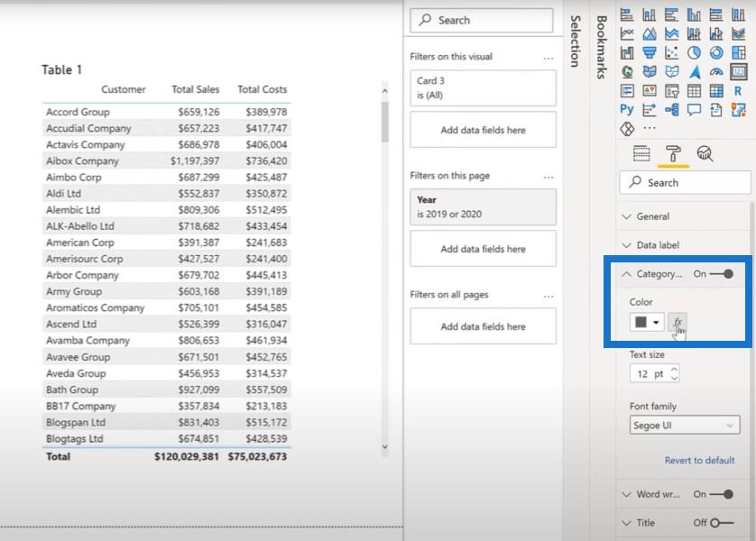The width and height of the screenshot is (756, 541).
Task: Sort by the Customer column header
Action: coord(124,89)
